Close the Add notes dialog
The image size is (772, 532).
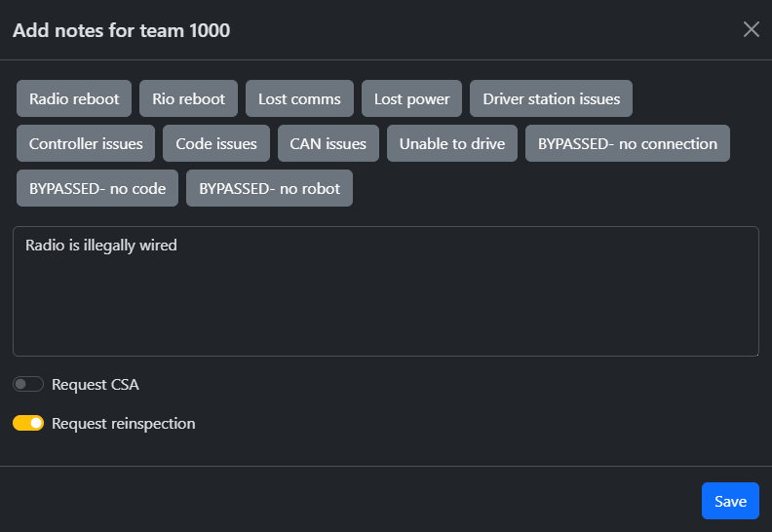pyautogui.click(x=751, y=29)
